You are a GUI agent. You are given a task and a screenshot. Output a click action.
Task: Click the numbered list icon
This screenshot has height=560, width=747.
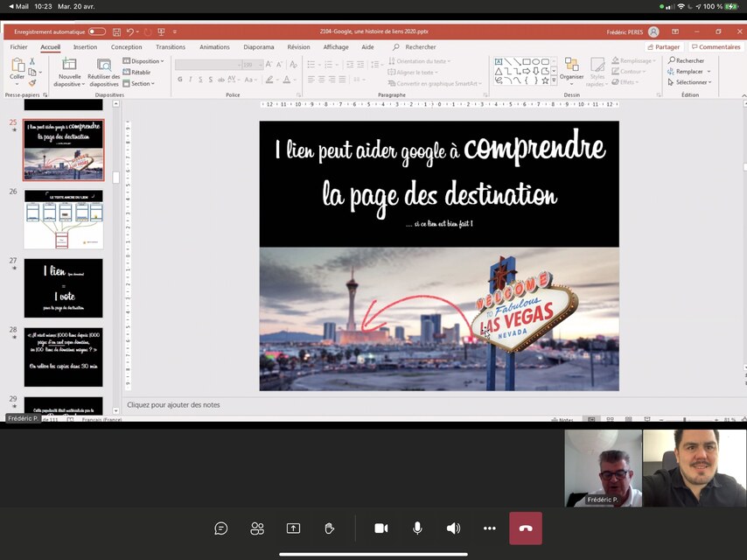point(328,65)
